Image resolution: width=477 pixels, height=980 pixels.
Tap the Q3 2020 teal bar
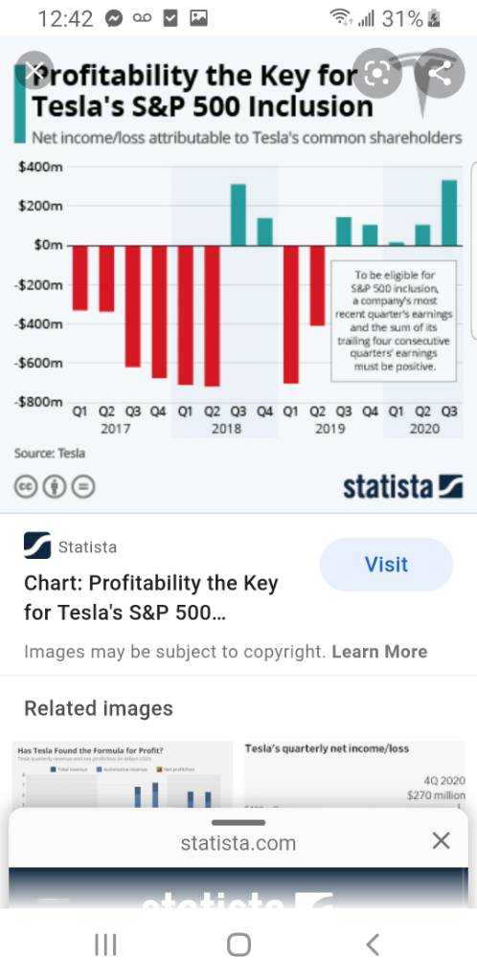pos(449,212)
